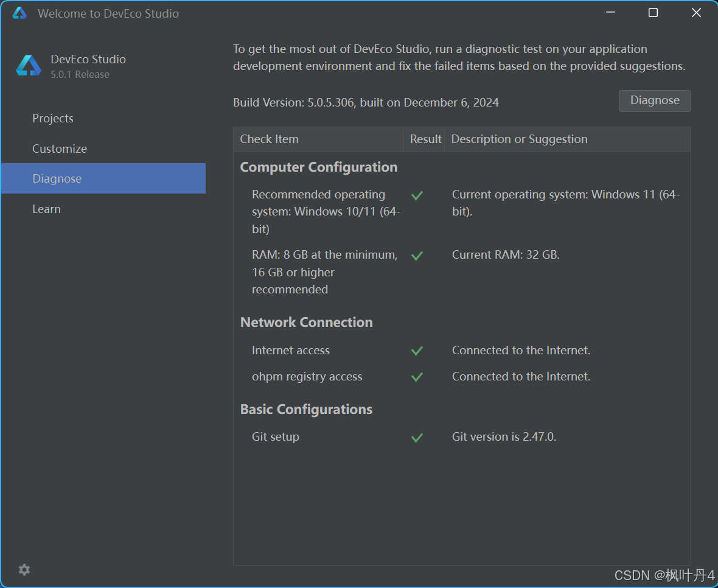This screenshot has height=588, width=718.
Task: Select the Git setup check item
Action: coord(276,436)
